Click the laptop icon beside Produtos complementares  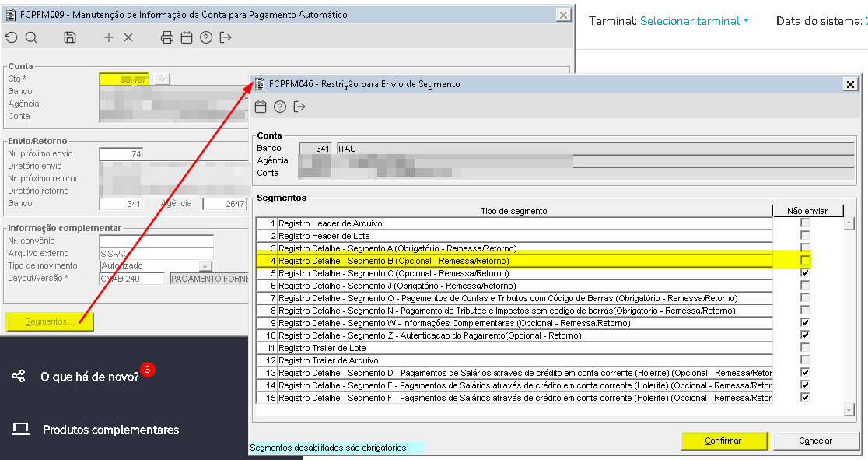pyautogui.click(x=21, y=429)
